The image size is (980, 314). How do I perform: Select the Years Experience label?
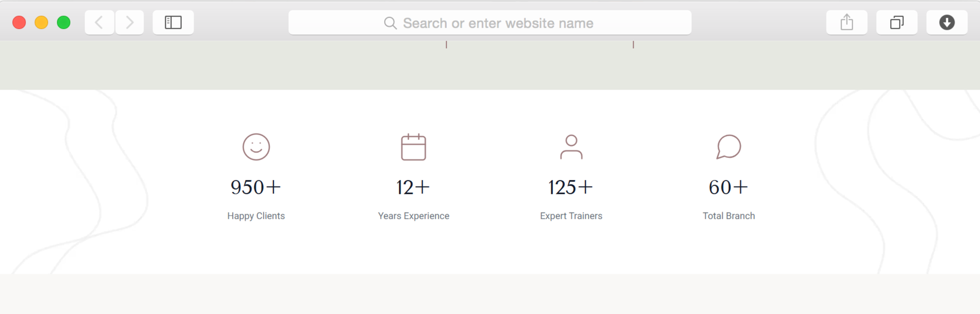(413, 216)
